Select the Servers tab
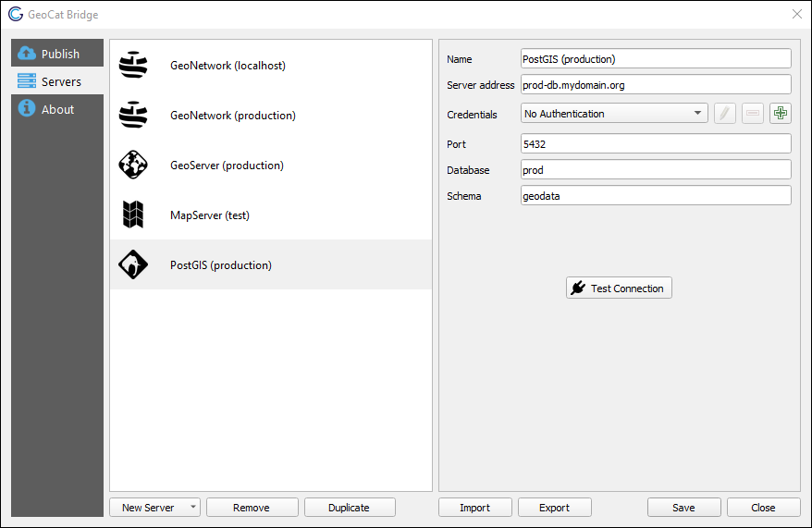The width and height of the screenshot is (812, 528). pyautogui.click(x=57, y=81)
